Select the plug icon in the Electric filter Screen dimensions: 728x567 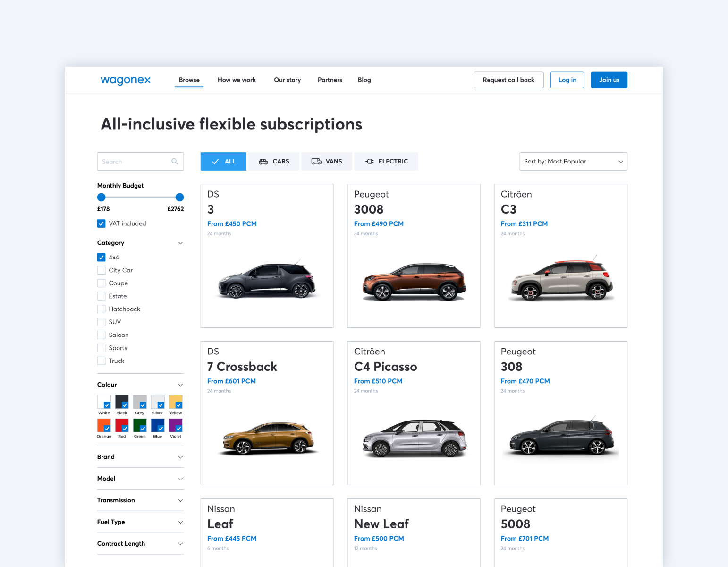pos(370,162)
